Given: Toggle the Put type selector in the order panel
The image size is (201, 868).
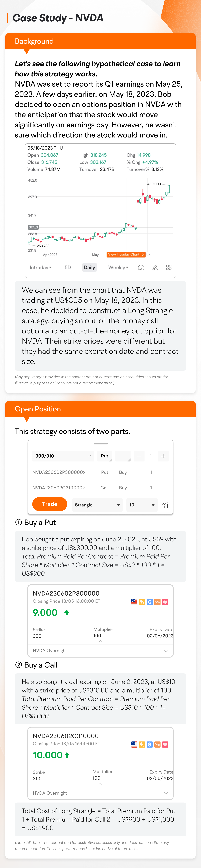Looking at the screenshot, I should tap(105, 456).
